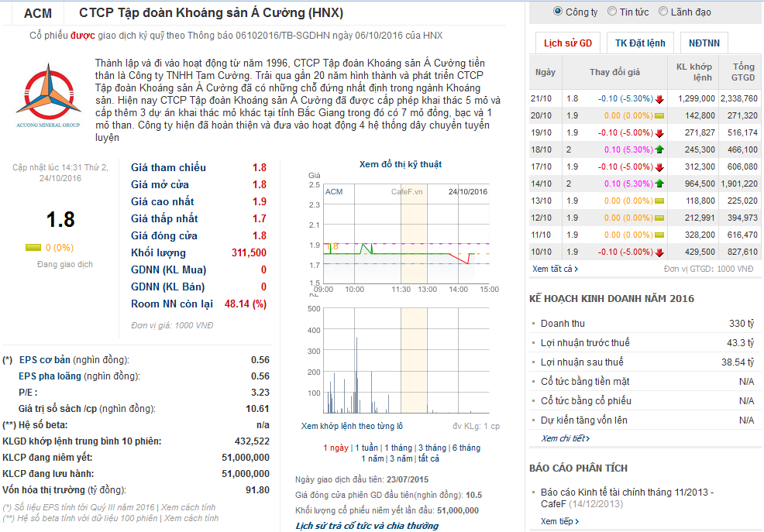Click the Acuong Mineral Group company logo

(x=48, y=95)
